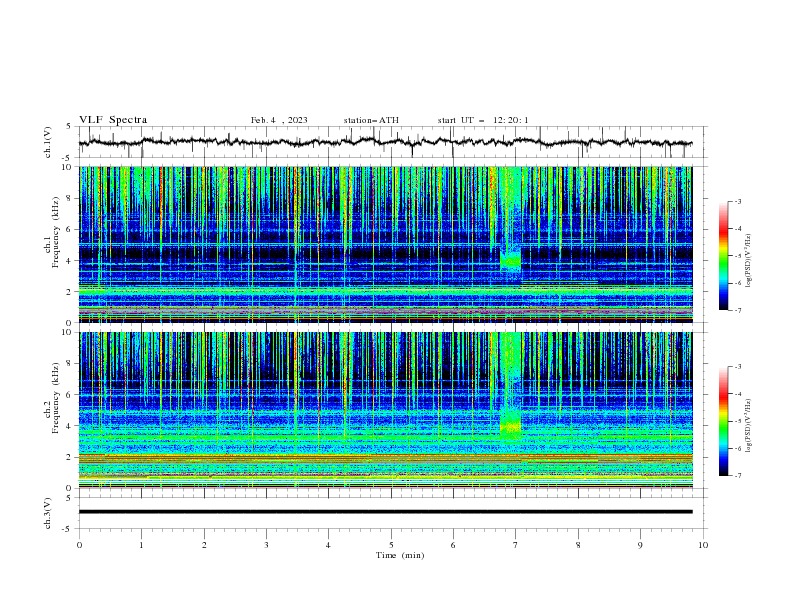Click the time-axis tick label "6"

point(453,545)
